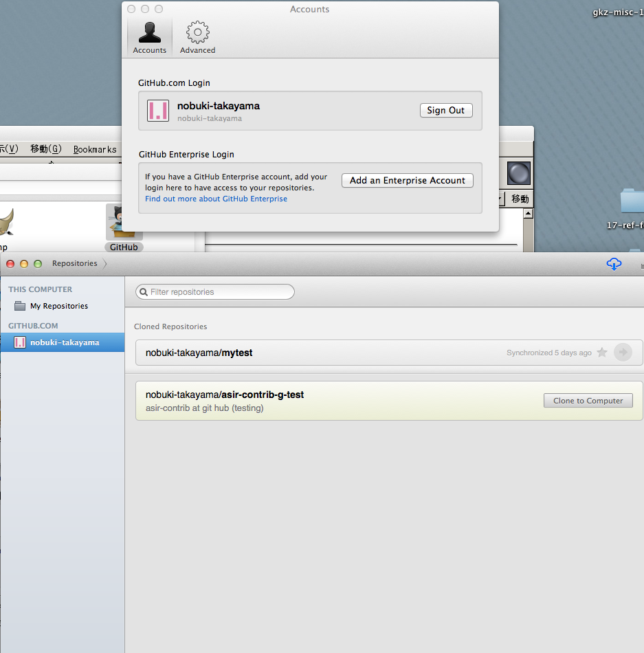
Task: Click the nobuki-takayama avatar in Accounts window
Action: coord(158,111)
